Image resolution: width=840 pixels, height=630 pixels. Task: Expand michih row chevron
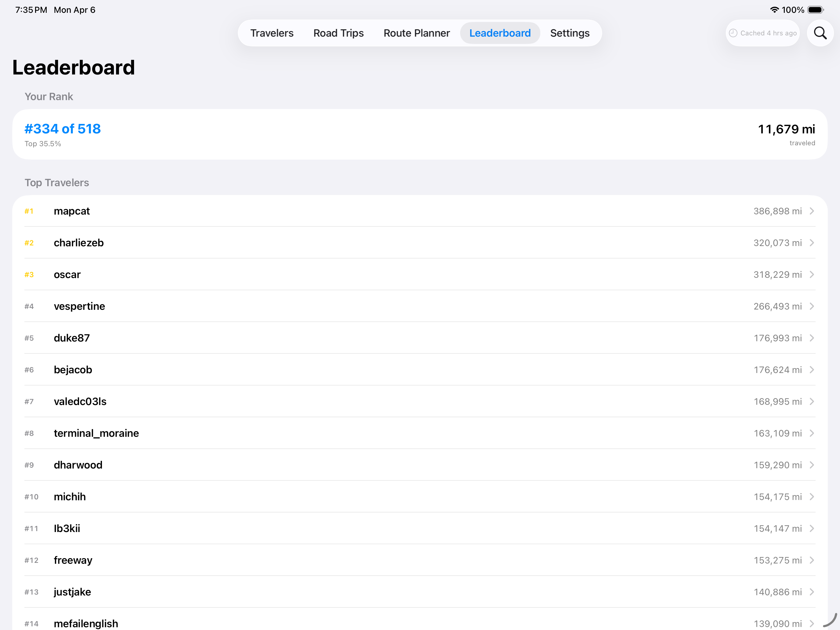(812, 497)
